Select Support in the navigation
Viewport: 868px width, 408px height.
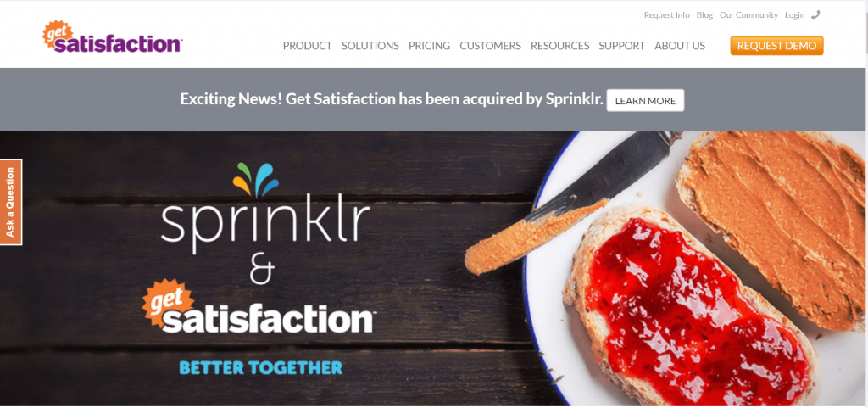(x=621, y=46)
